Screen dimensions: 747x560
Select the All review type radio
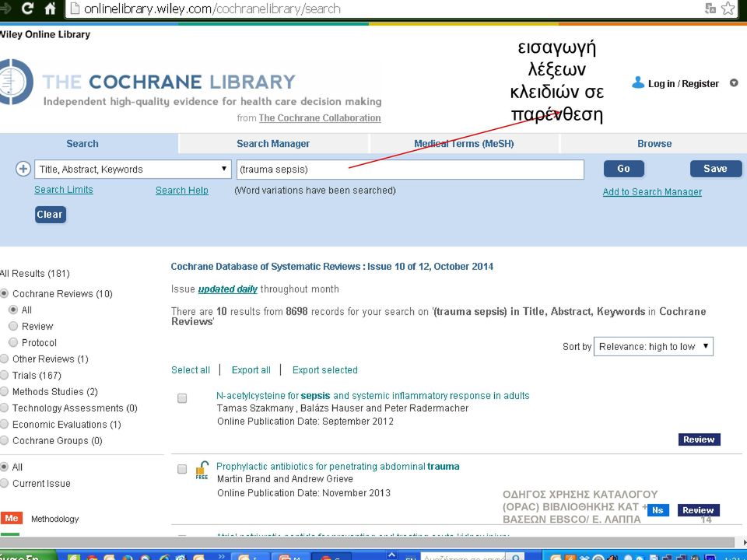point(13,310)
